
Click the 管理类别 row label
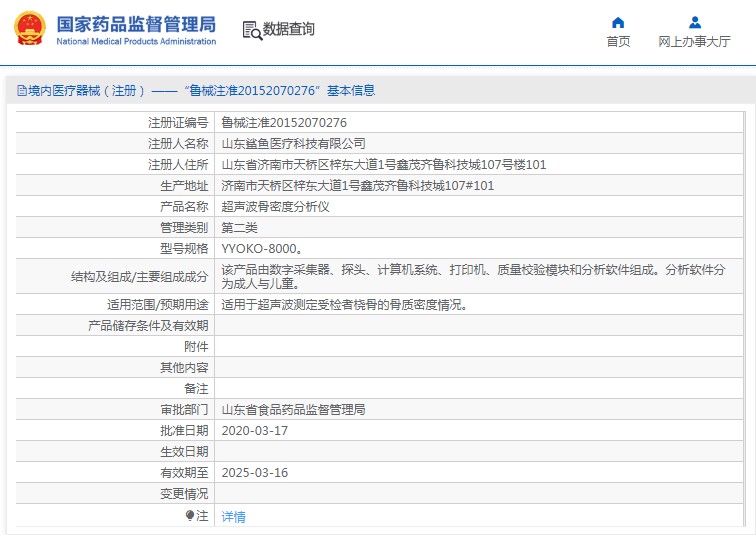coord(184,227)
